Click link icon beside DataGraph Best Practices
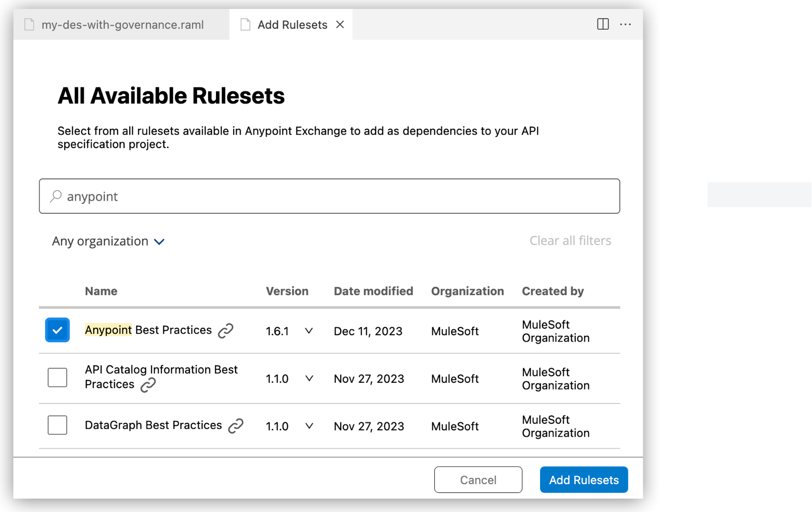The width and height of the screenshot is (812, 512). pos(236,426)
